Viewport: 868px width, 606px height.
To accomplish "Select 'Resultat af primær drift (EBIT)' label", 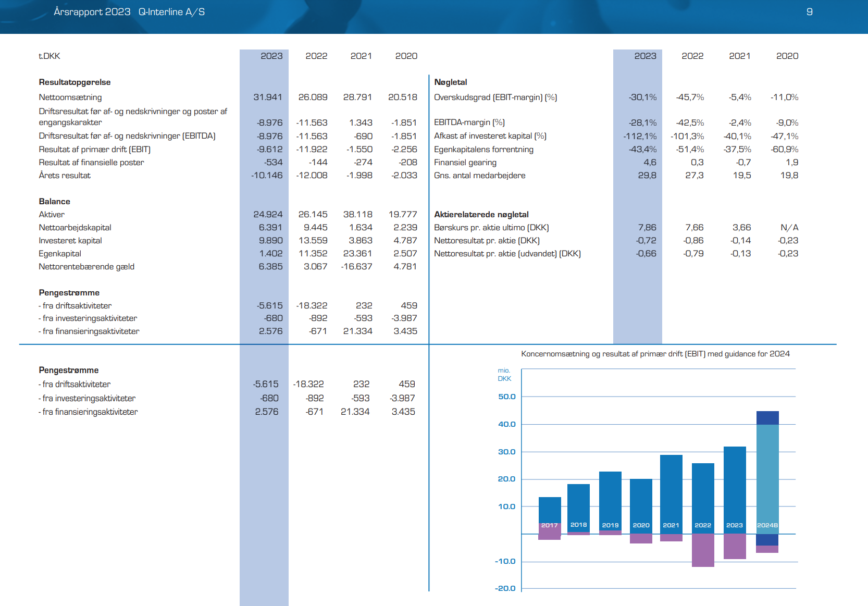I will pyautogui.click(x=94, y=149).
